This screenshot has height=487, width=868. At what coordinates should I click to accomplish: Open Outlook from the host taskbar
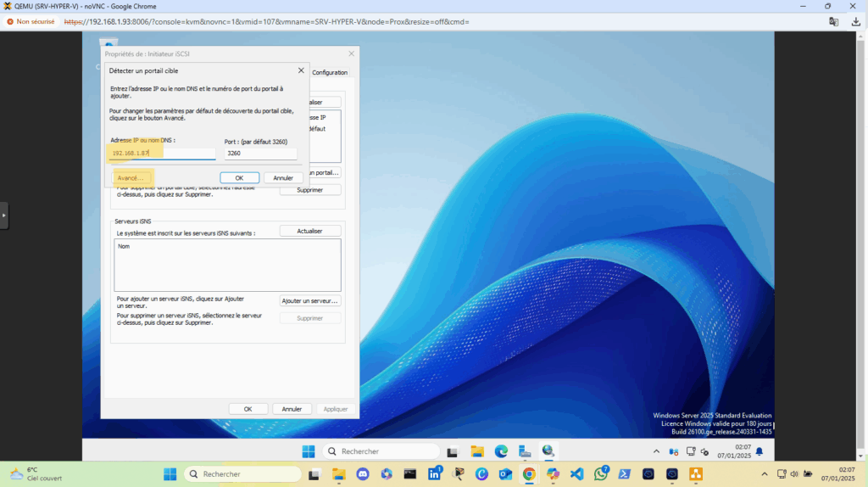tap(505, 474)
